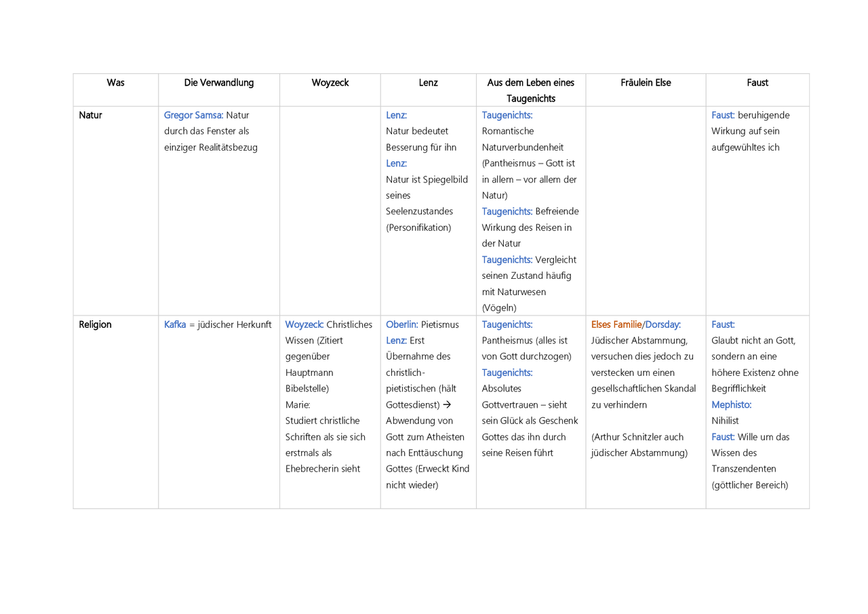Select the 'Faust' column header
Image resolution: width=868 pixels, height=614 pixels.
[x=757, y=83]
